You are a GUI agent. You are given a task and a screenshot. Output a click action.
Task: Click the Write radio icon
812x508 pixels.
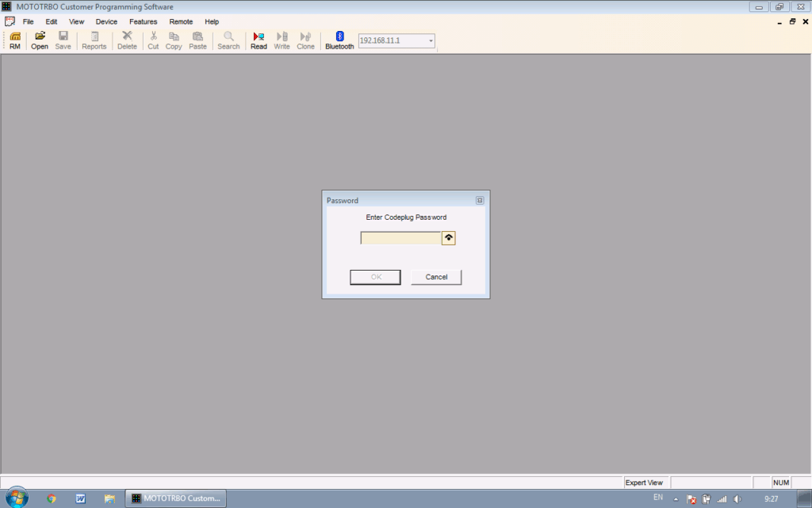pyautogui.click(x=282, y=40)
